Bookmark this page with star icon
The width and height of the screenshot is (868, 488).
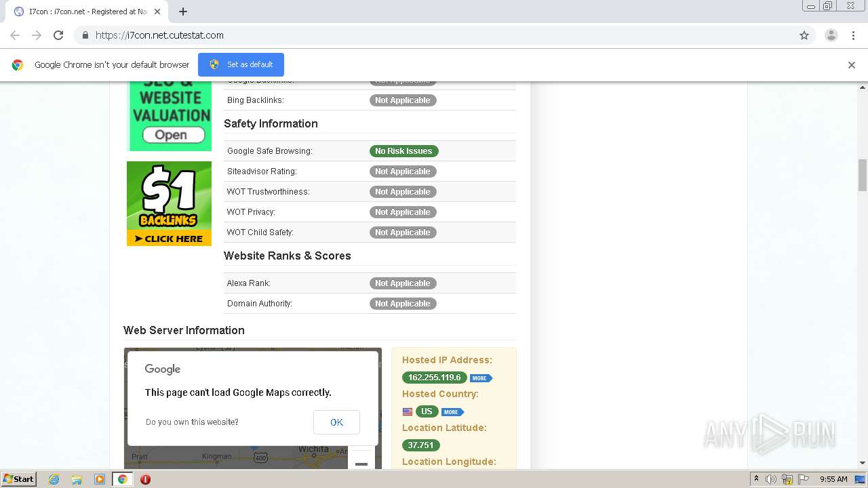point(804,35)
